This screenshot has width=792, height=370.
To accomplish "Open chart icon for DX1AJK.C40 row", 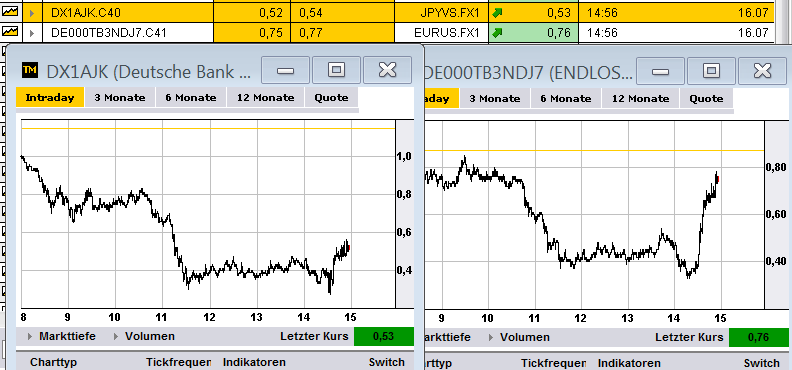I will click(10, 12).
